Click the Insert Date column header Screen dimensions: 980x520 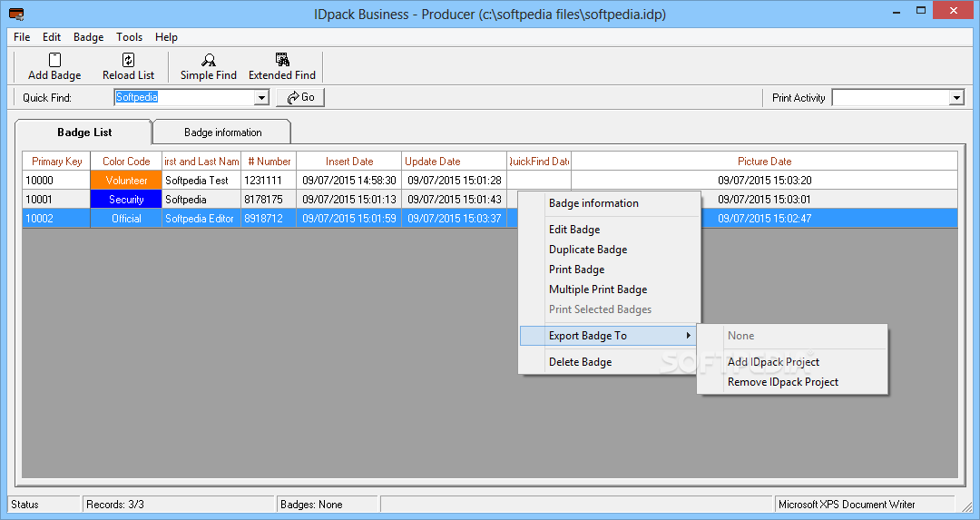click(x=348, y=162)
